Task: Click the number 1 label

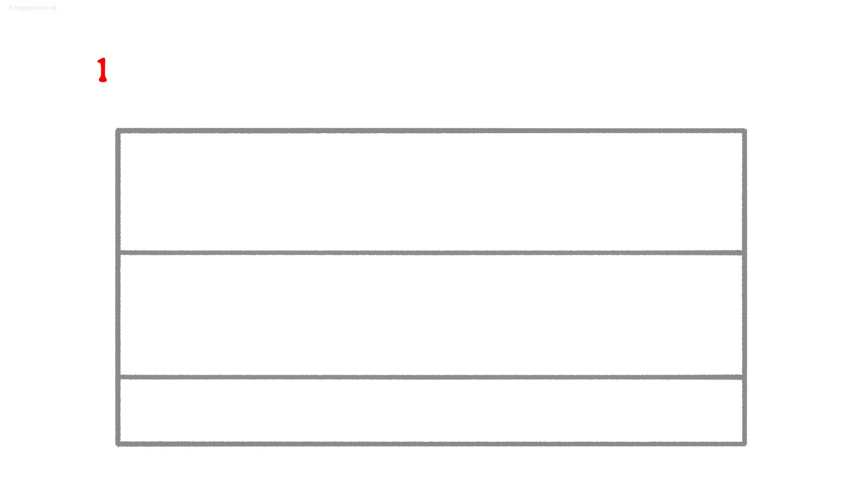Action: point(101,70)
